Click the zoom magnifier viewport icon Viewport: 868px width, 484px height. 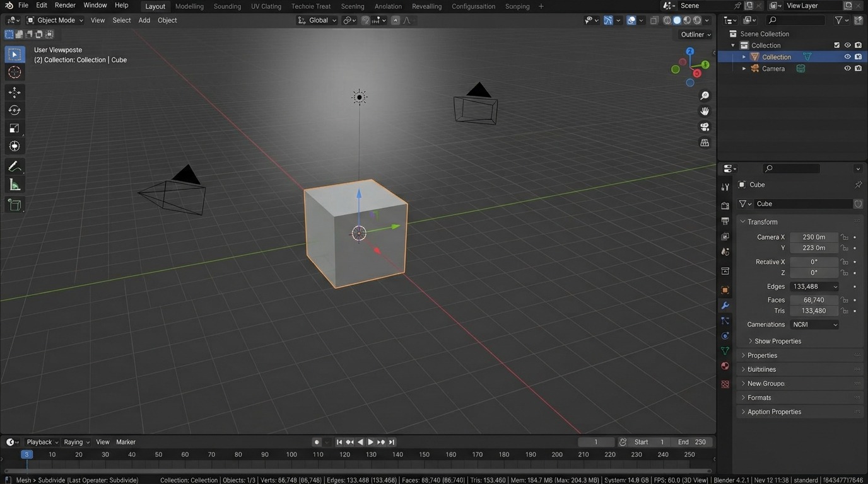point(705,96)
